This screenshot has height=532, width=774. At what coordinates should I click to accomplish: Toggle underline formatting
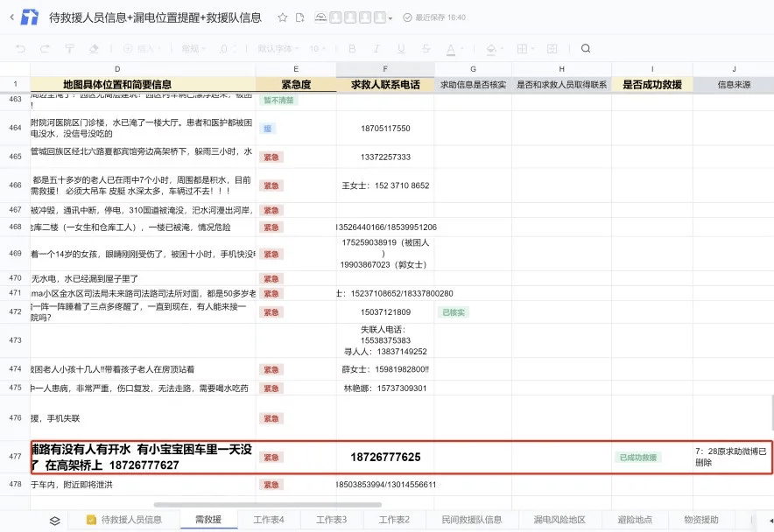click(x=401, y=48)
